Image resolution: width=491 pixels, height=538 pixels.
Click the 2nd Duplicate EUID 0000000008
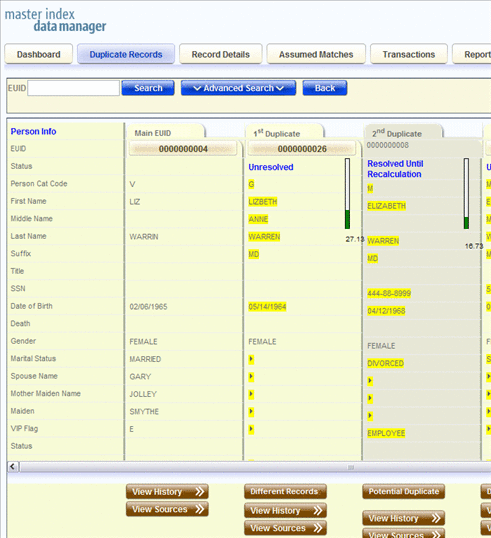(388, 145)
